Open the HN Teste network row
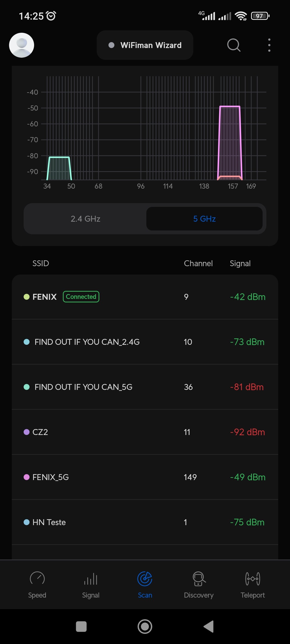This screenshot has width=290, height=644. [x=145, y=522]
